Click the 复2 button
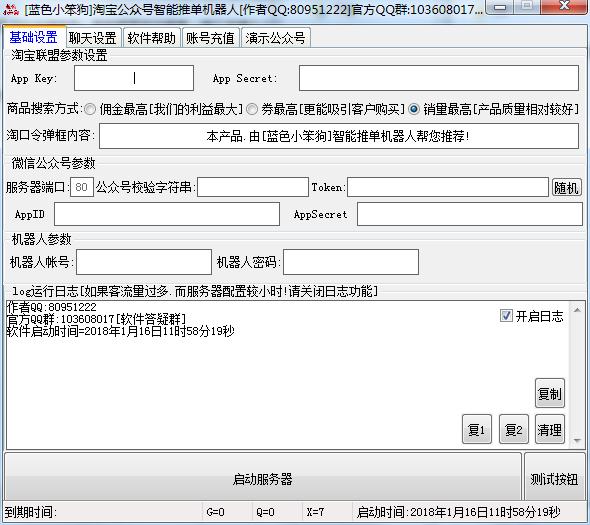 (514, 429)
